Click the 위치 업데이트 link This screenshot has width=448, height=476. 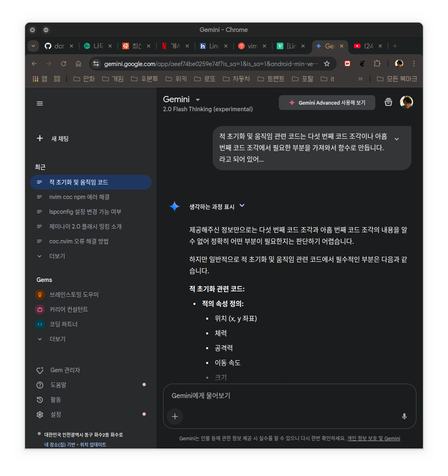point(93,445)
